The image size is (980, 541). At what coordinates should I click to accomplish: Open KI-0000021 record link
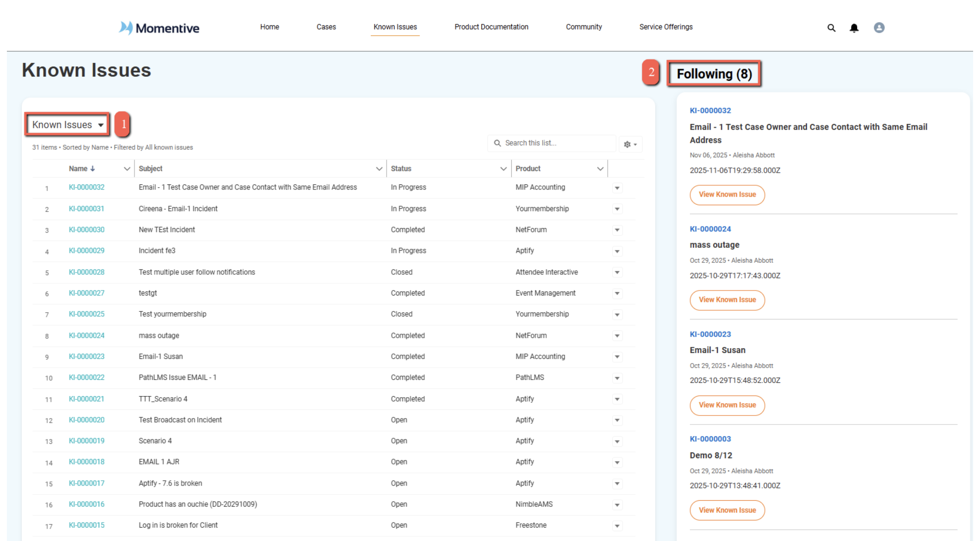[x=86, y=399]
